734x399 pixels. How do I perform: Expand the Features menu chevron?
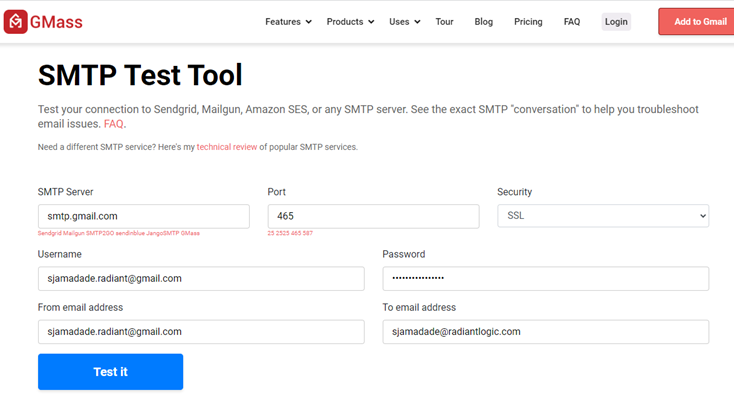point(308,22)
